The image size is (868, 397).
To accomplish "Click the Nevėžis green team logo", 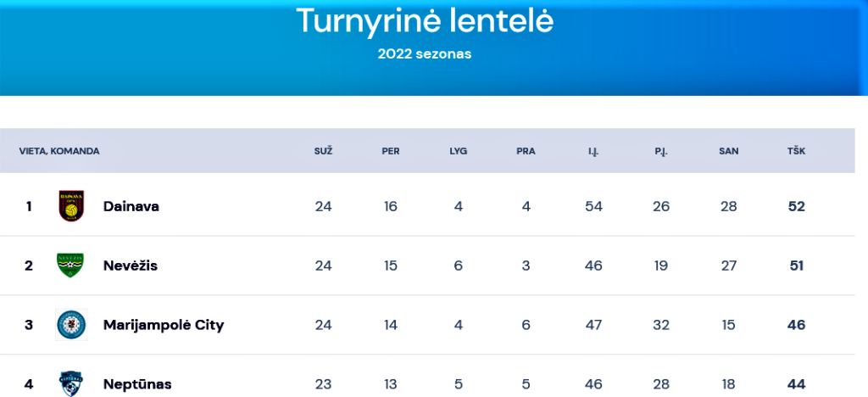I will 70,266.
